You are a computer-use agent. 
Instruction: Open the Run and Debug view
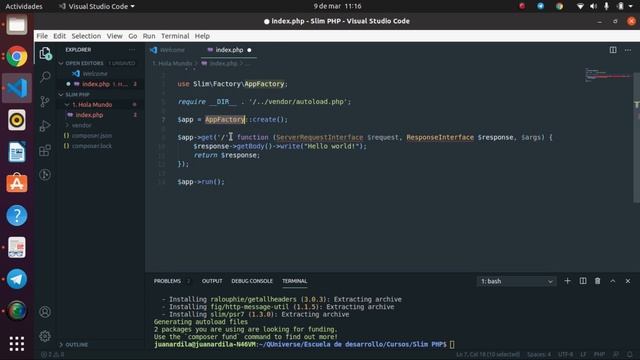[45, 126]
